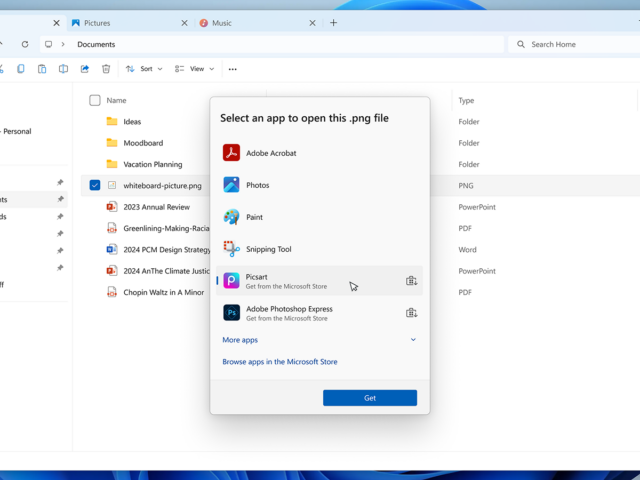Click Browse apps in the Microsoft Store
Image resolution: width=640 pixels, height=480 pixels.
tap(280, 362)
